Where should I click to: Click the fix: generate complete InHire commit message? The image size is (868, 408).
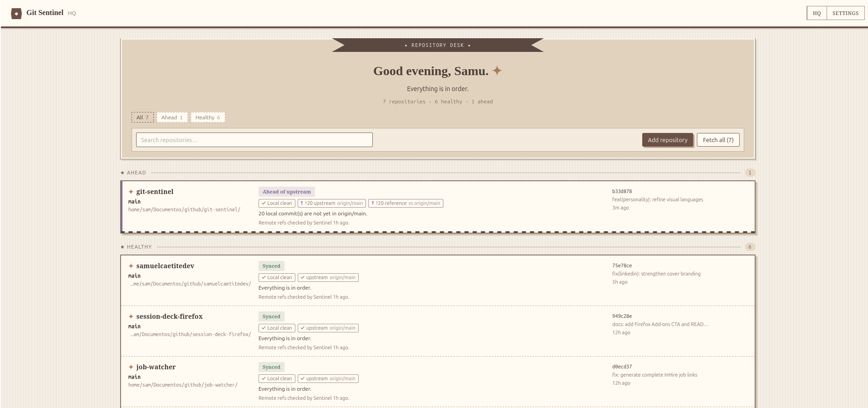tap(655, 375)
